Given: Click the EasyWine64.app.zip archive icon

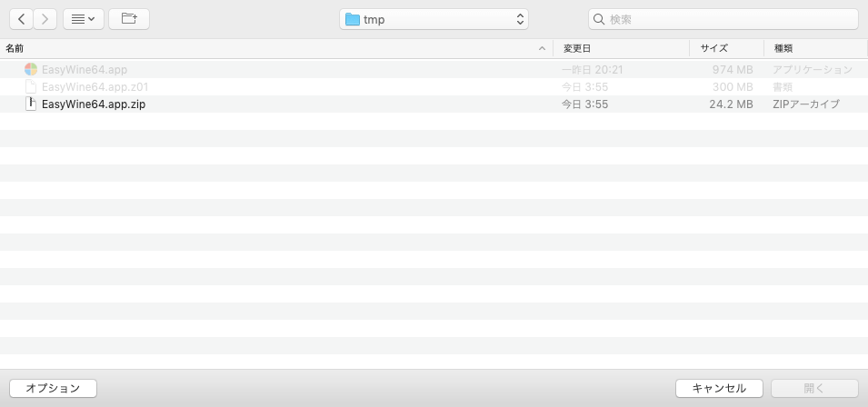Looking at the screenshot, I should pyautogui.click(x=31, y=104).
